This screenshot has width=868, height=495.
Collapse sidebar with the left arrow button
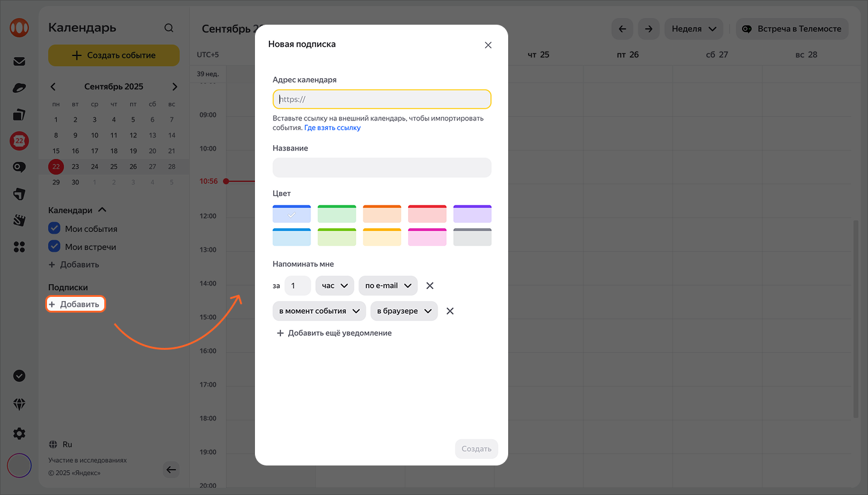coord(171,470)
